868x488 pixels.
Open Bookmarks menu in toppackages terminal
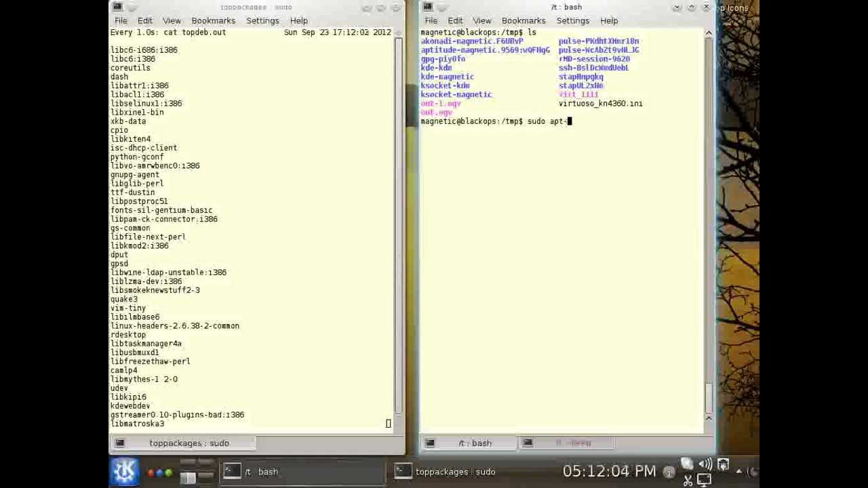(213, 20)
